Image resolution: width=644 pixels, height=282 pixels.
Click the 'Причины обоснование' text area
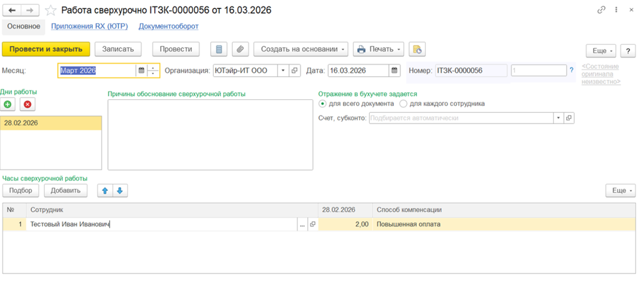210,134
